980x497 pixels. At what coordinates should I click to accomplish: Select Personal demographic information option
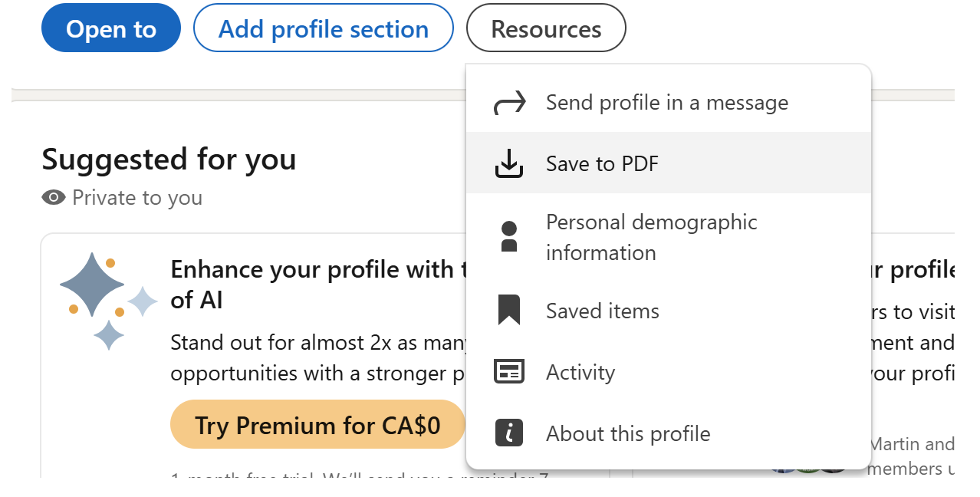click(651, 237)
